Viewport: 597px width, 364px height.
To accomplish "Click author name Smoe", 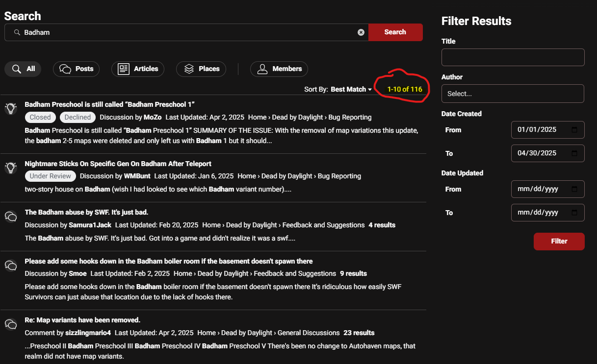I will pyautogui.click(x=78, y=274).
